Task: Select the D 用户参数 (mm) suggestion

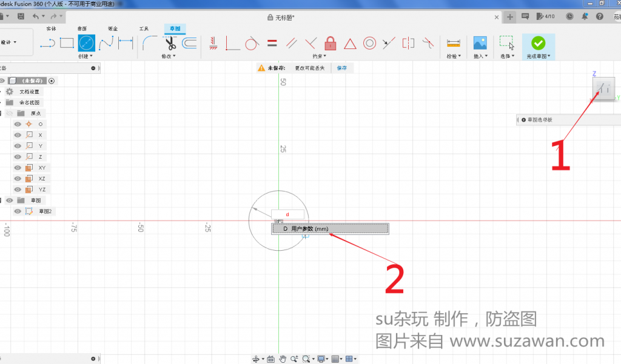Action: pyautogui.click(x=330, y=229)
